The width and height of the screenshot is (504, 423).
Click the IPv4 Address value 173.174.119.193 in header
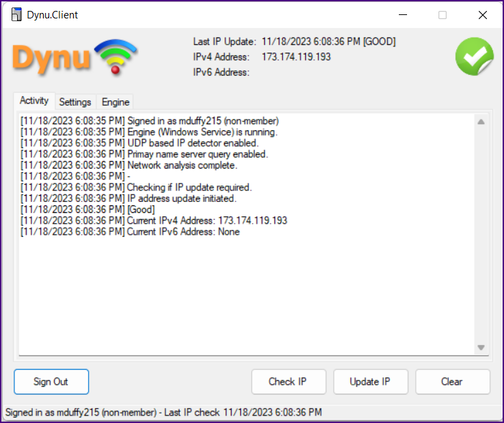296,57
